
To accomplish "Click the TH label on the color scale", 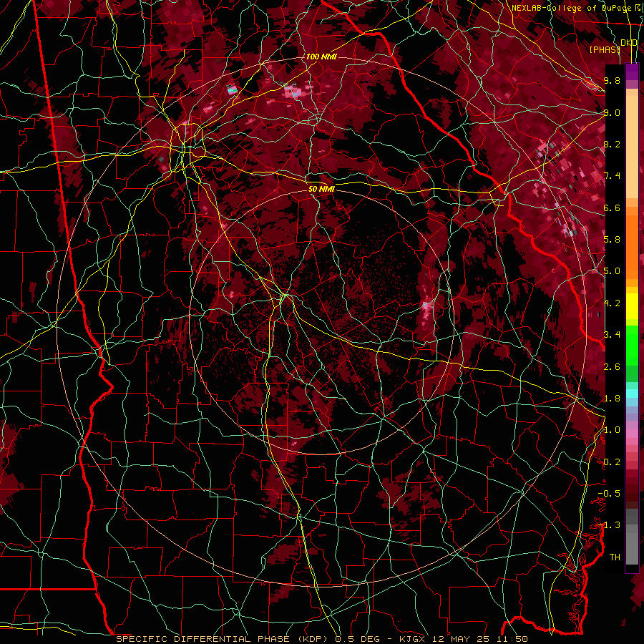I will point(615,557).
